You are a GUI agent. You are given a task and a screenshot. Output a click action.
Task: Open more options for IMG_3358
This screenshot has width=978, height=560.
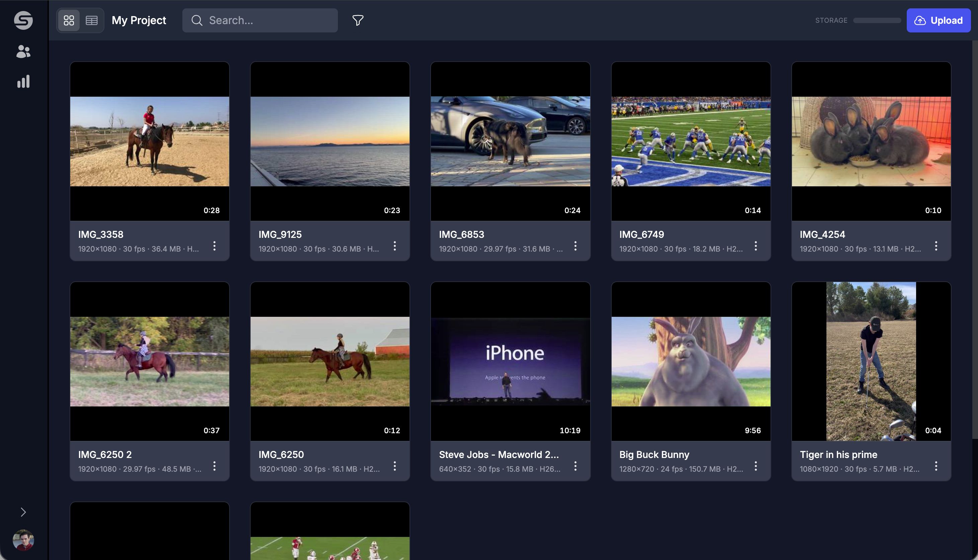pos(214,246)
